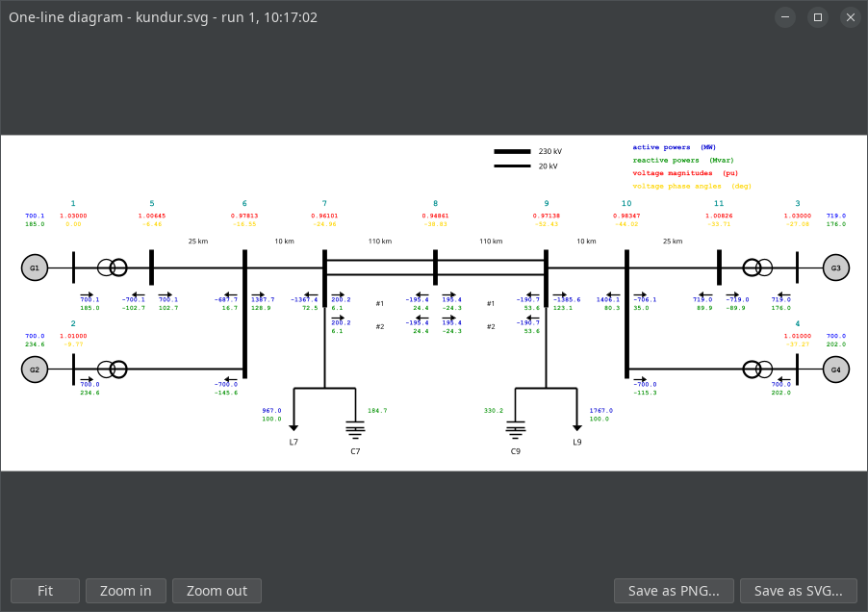The height and width of the screenshot is (612, 868).
Task: Click voltage value 0.97813 at bus 6
Action: pyautogui.click(x=244, y=216)
